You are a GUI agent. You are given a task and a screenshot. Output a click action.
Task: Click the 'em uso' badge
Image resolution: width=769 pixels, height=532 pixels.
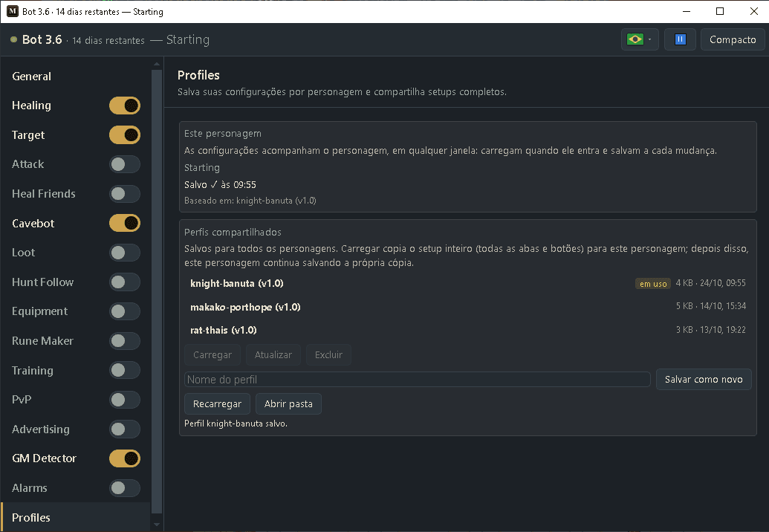[x=653, y=283]
